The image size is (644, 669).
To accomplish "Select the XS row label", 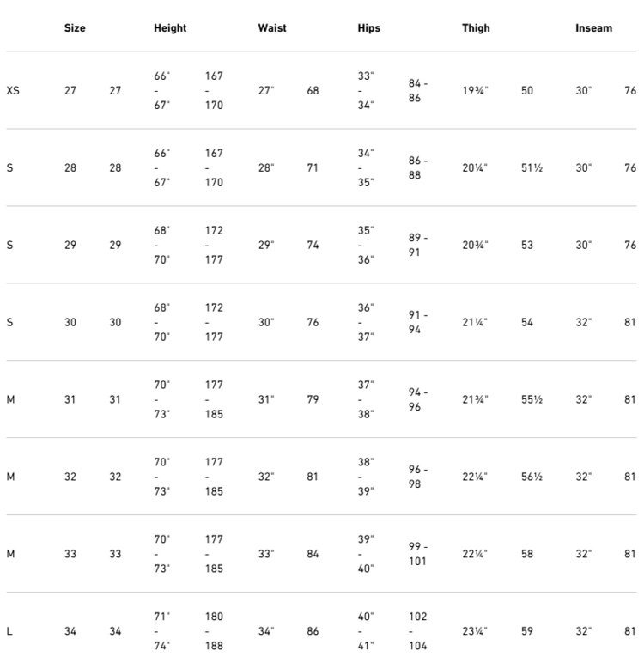I will coord(13,90).
